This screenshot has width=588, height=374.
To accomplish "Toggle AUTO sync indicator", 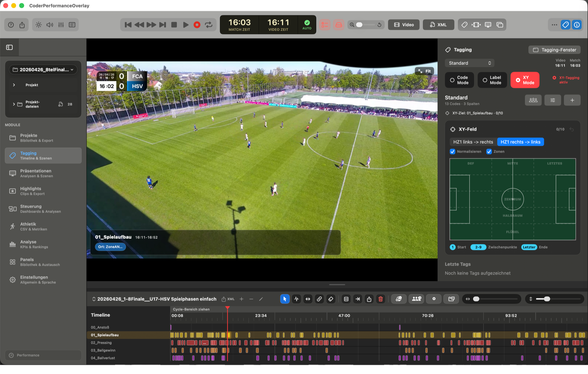I will [x=307, y=24].
